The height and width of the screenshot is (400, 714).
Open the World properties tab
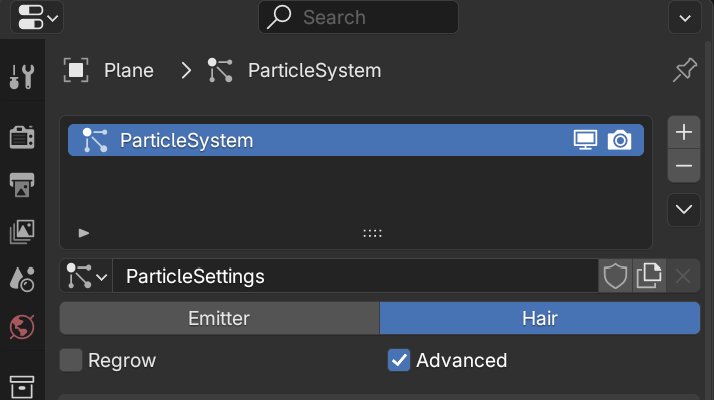(22, 327)
